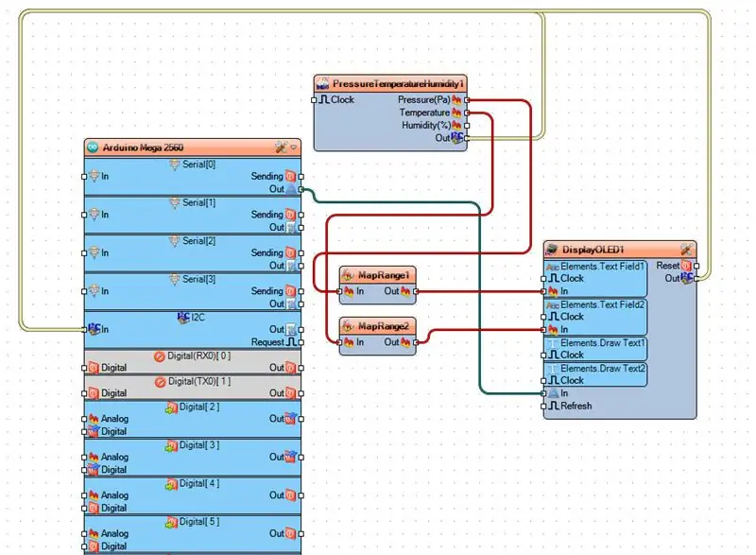Expand the Arduino Mega 2560 dropdown arrow

click(294, 147)
